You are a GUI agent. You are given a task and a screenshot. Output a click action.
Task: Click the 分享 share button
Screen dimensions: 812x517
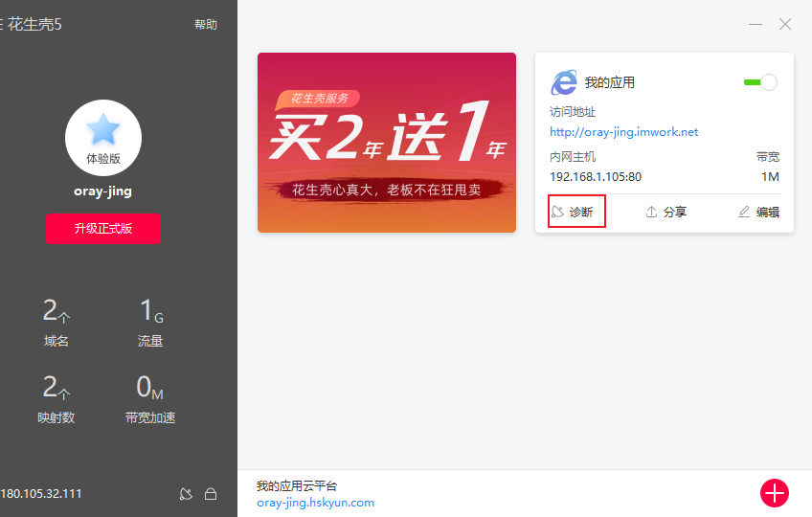tap(665, 212)
